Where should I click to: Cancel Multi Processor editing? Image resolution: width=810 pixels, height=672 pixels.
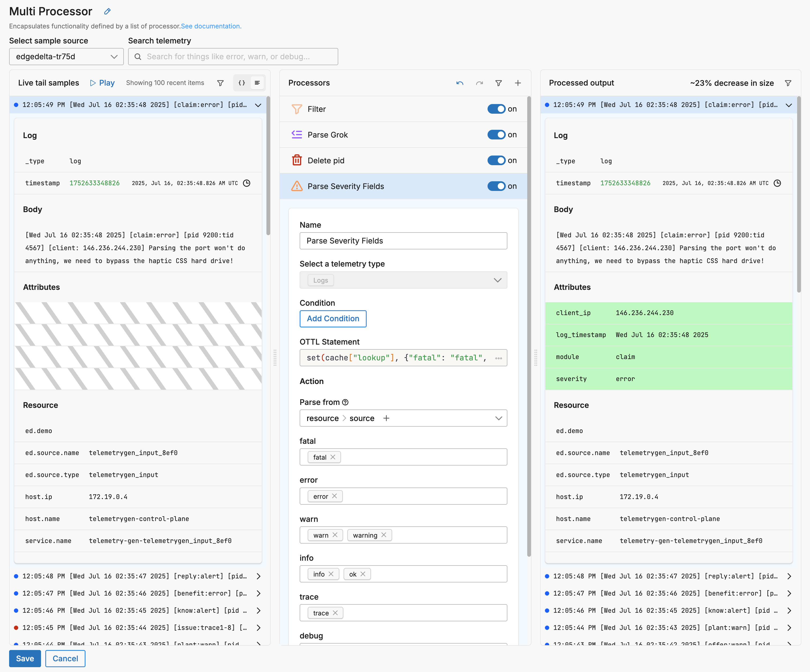[x=65, y=659]
